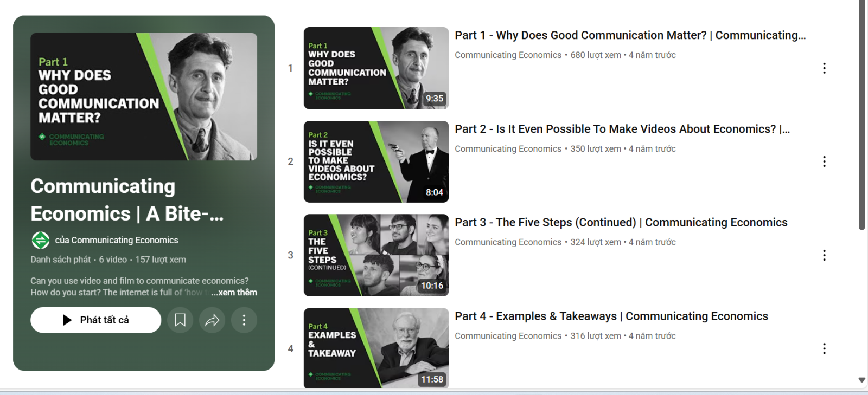Open Part 2 Is It Even Possible title
This screenshot has width=868, height=395.
point(622,129)
